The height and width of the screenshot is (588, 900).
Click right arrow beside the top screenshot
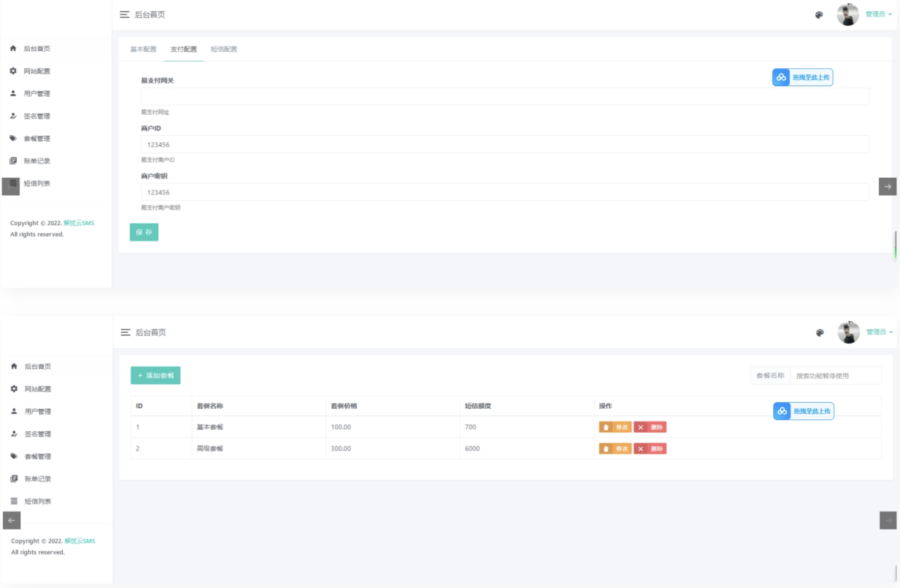click(x=888, y=186)
